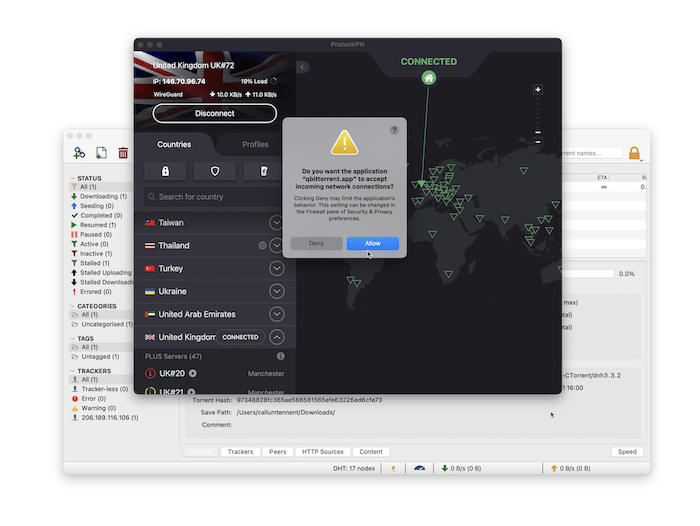Expand the Taiwan server list
700x526 pixels.
pos(276,222)
